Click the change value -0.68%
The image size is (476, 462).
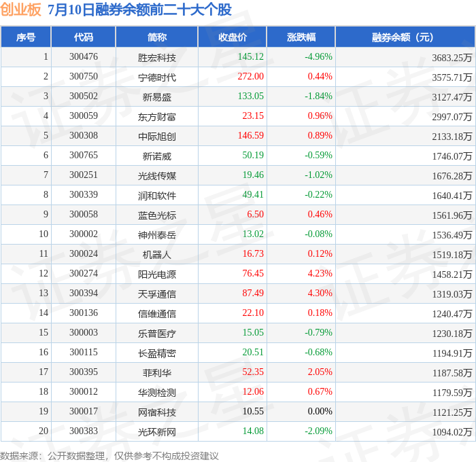[x=318, y=353]
